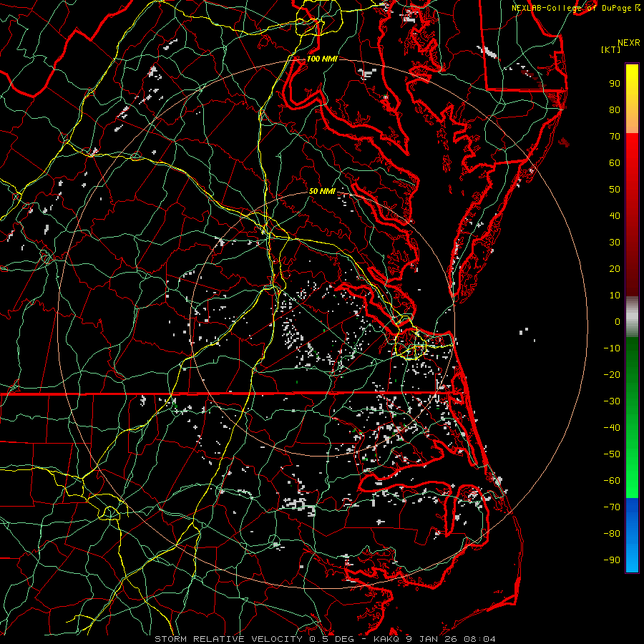
Task: Click the NEXR label above the color bar
Action: 629,43
